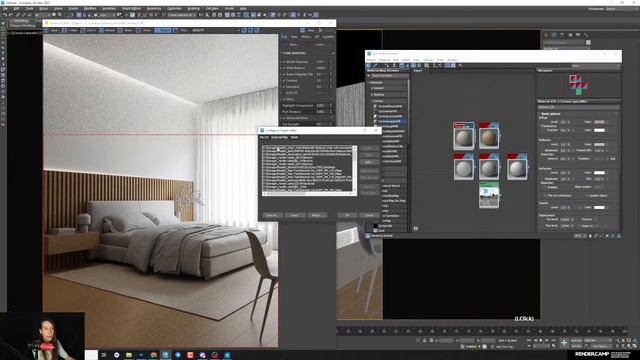
Task: Expand the Scanline materials group
Action: click(371, 95)
